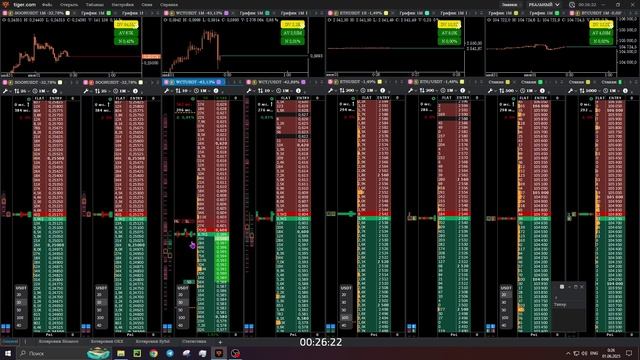Viewport: 640px width, 360px height.
Task: Click the grid layout icon in ETHUSDT order book
Action: (x=331, y=327)
